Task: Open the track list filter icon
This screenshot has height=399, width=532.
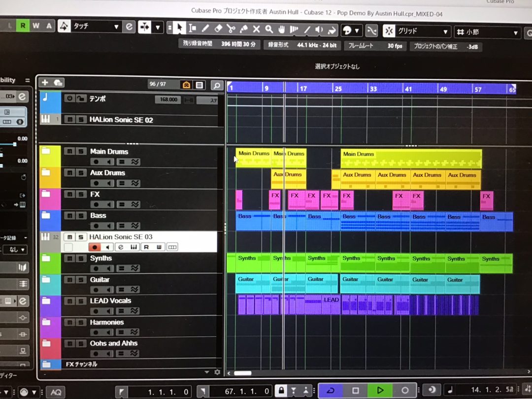Action: [199, 85]
